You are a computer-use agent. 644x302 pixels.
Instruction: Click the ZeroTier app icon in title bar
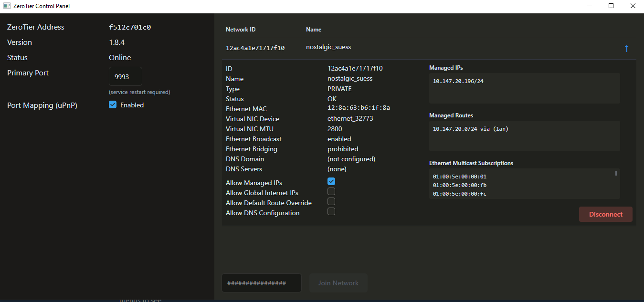coord(7,6)
